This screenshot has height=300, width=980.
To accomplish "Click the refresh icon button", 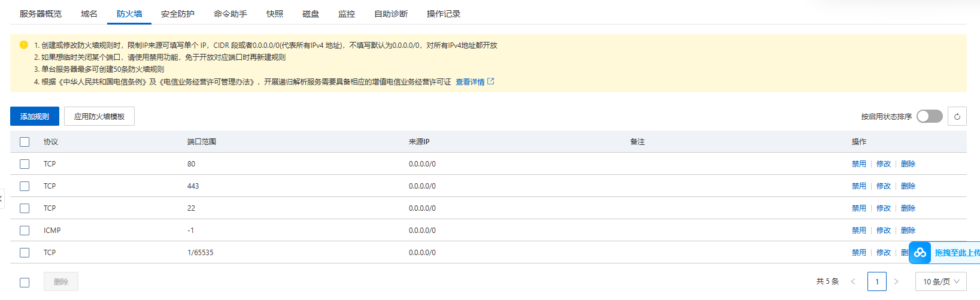I will [x=957, y=116].
